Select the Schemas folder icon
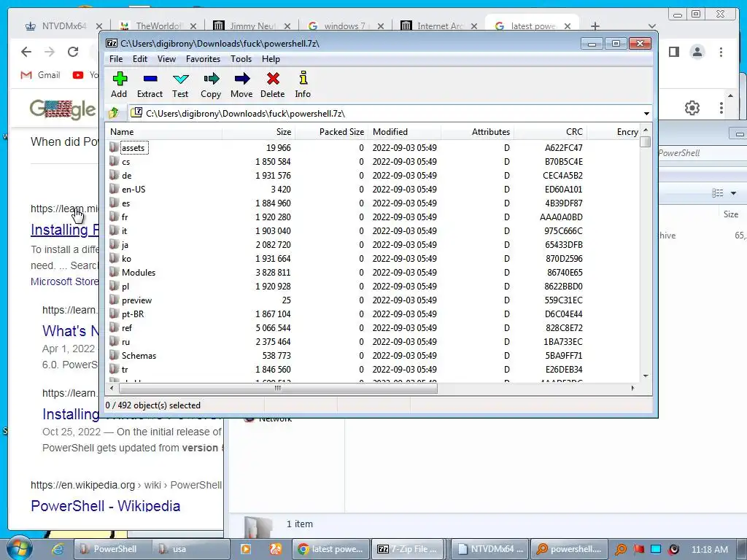 pyautogui.click(x=114, y=355)
